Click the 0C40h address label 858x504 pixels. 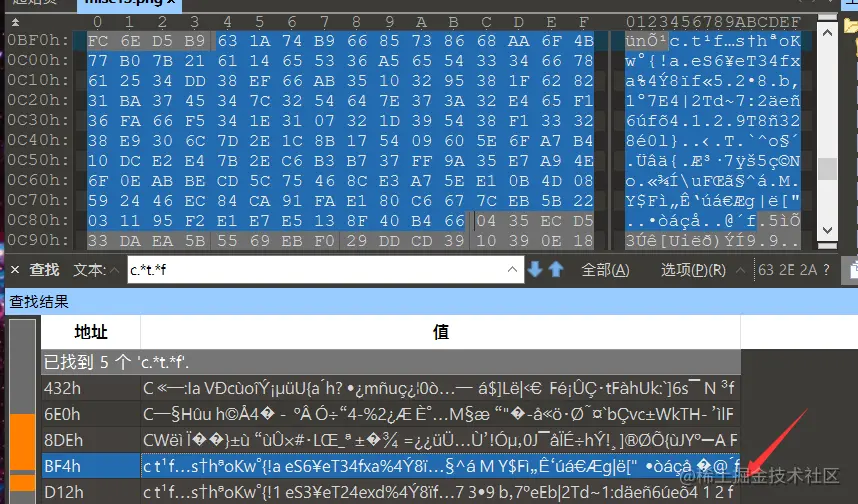[x=38, y=140]
